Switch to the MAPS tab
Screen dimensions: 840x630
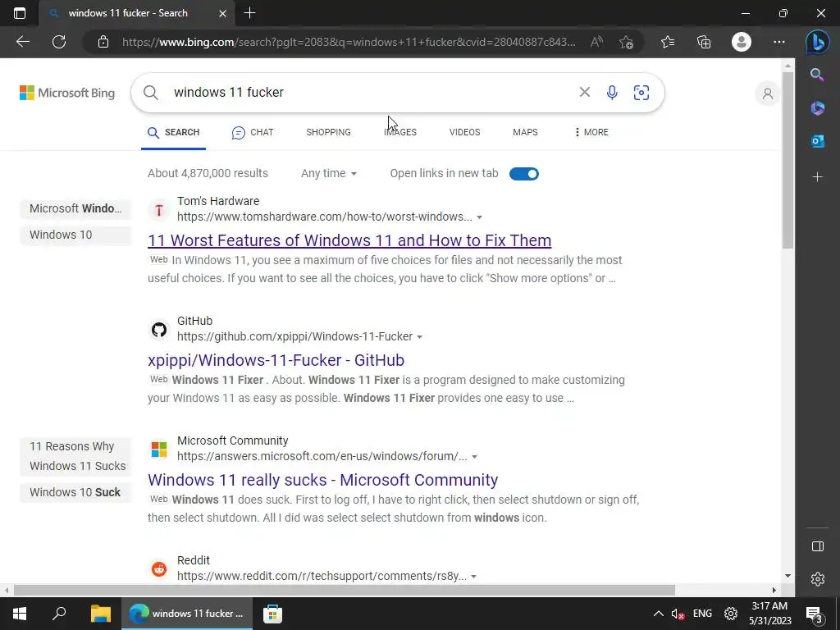(x=525, y=132)
